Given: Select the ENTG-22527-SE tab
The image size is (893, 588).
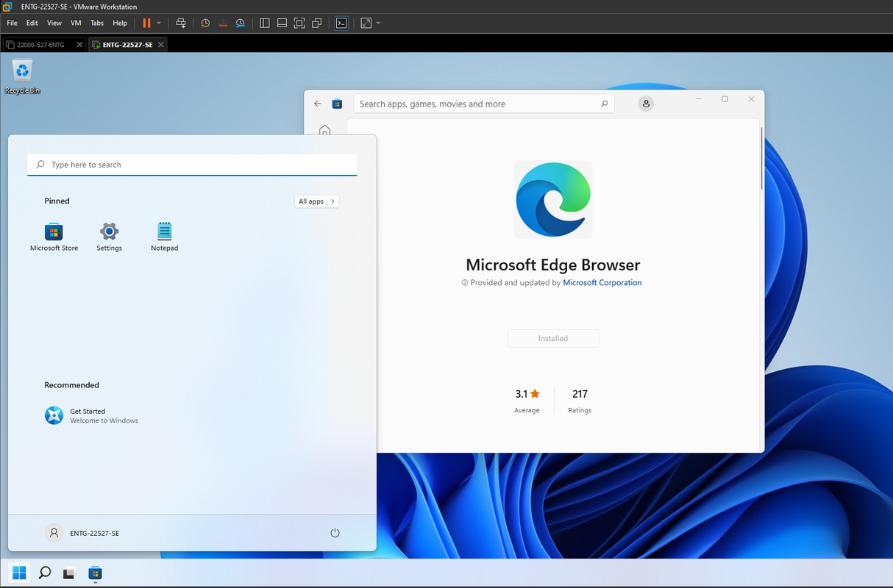Looking at the screenshot, I should [x=127, y=45].
